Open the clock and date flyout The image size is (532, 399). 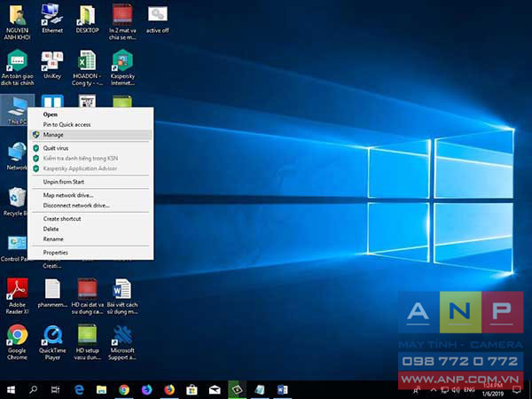coord(492,390)
